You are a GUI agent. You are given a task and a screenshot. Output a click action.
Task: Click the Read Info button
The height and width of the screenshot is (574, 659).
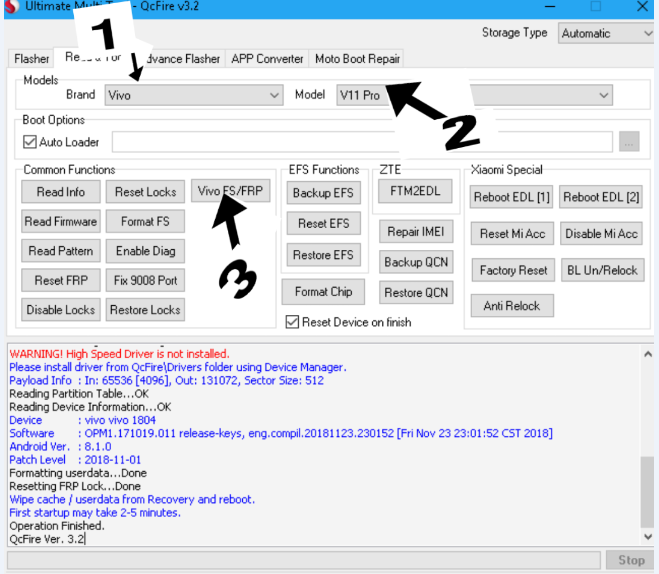[x=61, y=192]
